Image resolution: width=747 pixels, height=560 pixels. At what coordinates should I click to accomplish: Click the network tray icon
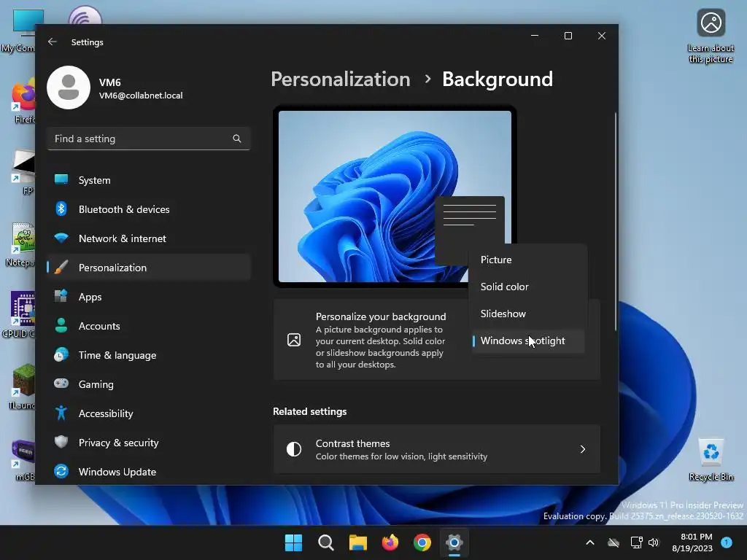coord(636,542)
